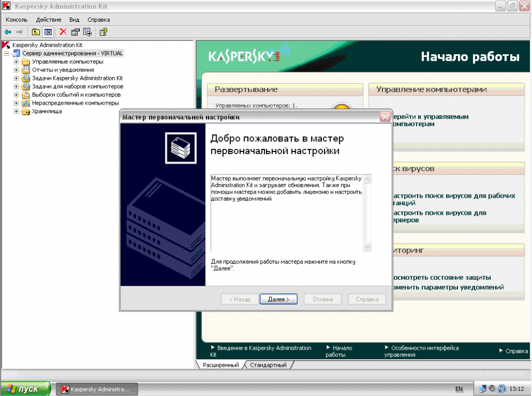
Task: Collapse the Сервер администрирования - VIRTUAL node
Action: (x=6, y=54)
